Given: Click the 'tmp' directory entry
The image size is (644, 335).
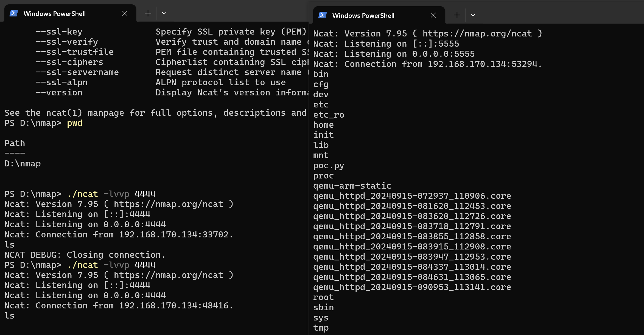Looking at the screenshot, I should pos(321,328).
